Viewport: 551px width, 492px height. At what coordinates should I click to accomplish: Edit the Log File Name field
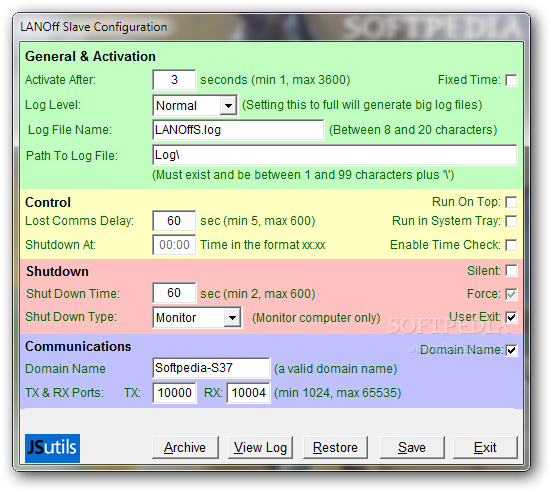pos(238,130)
